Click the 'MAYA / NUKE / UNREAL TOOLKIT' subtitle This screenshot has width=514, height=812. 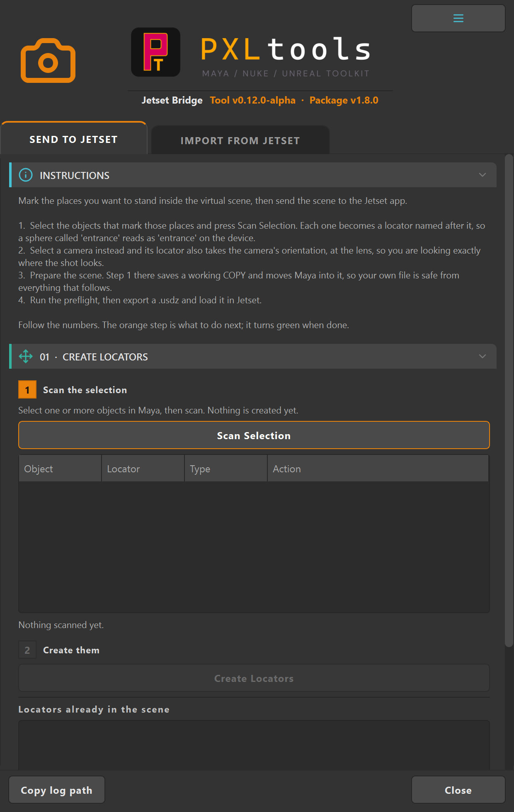pos(286,73)
